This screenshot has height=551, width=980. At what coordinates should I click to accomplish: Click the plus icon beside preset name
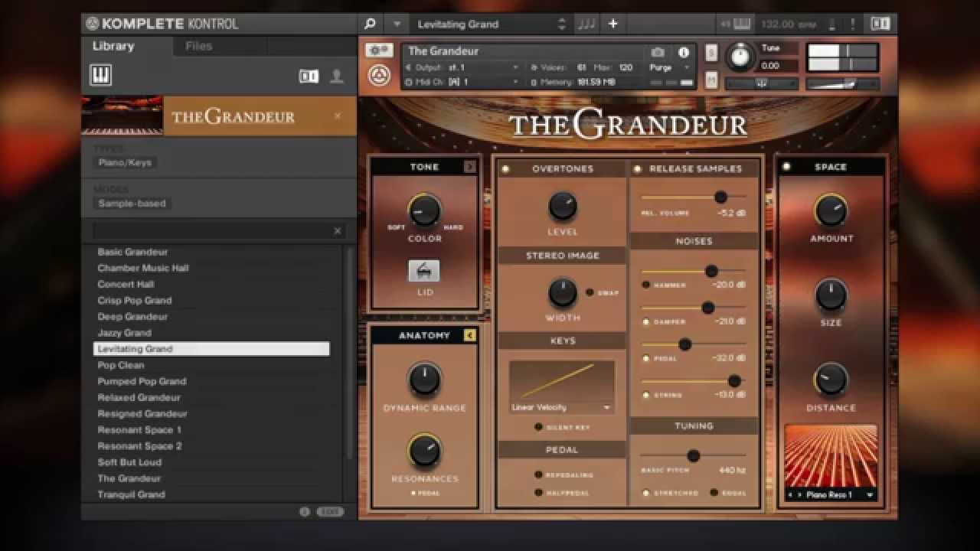[x=612, y=24]
